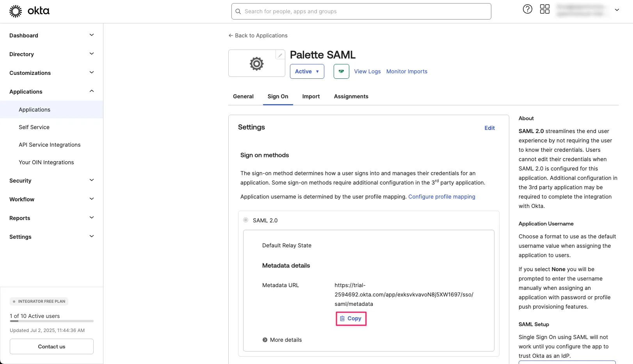This screenshot has width=633, height=364.
Task: Click the copy icon inside the Copy button
Action: 342,318
